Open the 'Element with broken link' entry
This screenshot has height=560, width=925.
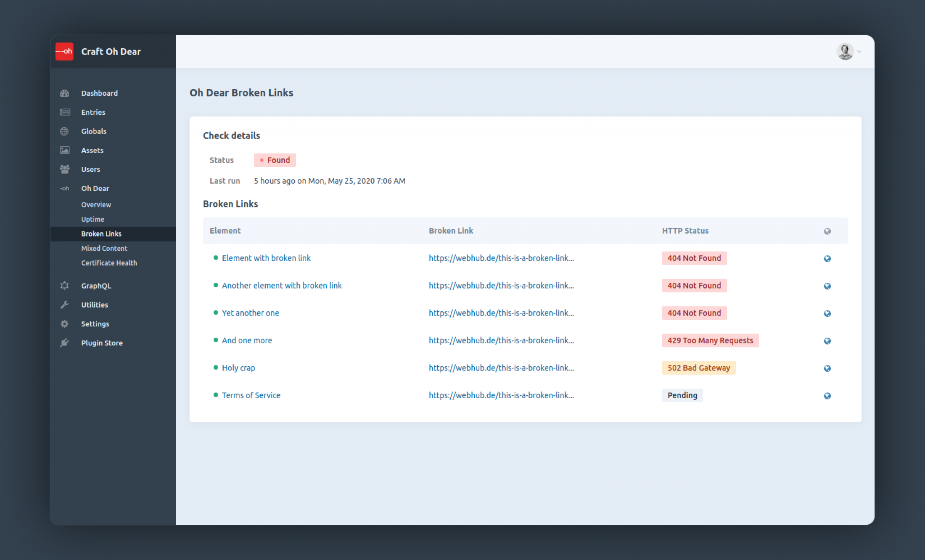(x=266, y=258)
